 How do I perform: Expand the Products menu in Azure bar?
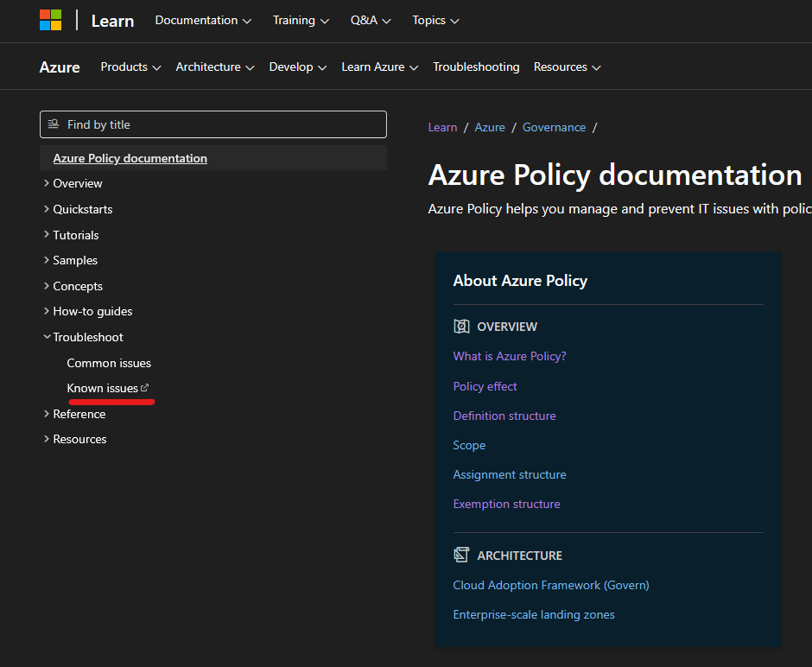pos(130,67)
